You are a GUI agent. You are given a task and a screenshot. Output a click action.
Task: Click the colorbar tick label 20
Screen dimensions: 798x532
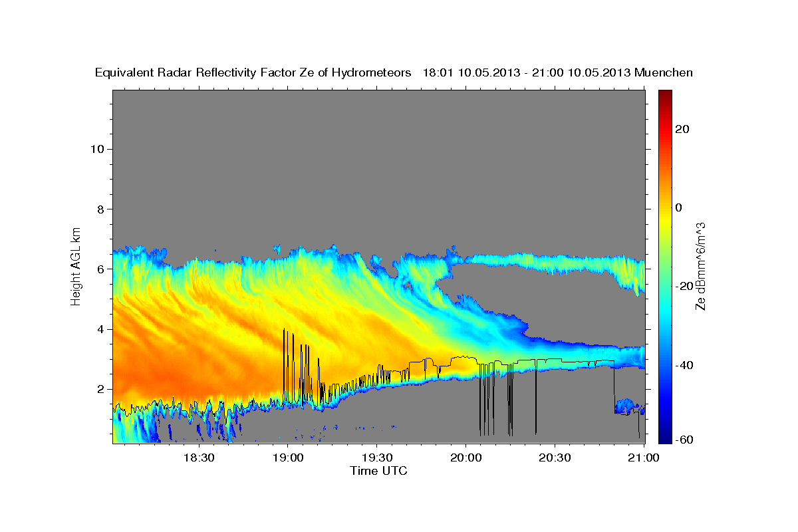(681, 129)
